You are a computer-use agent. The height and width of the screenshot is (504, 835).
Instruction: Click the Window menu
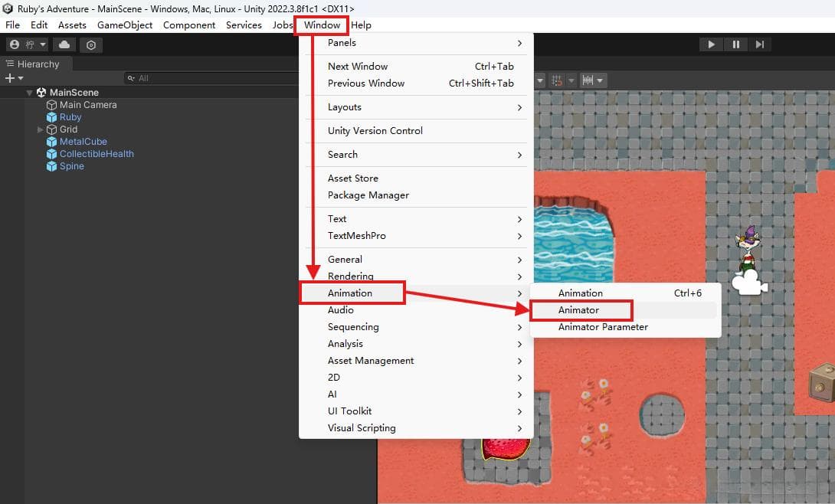pos(322,25)
